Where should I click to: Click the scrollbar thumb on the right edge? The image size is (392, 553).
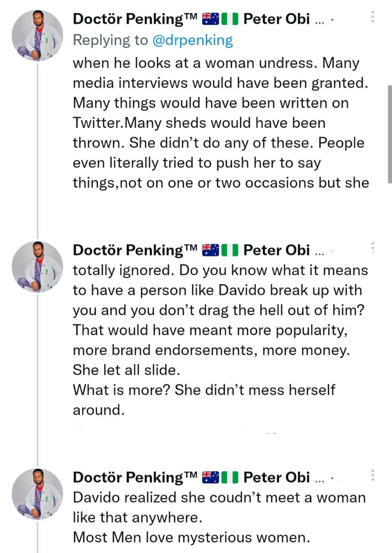click(x=389, y=134)
